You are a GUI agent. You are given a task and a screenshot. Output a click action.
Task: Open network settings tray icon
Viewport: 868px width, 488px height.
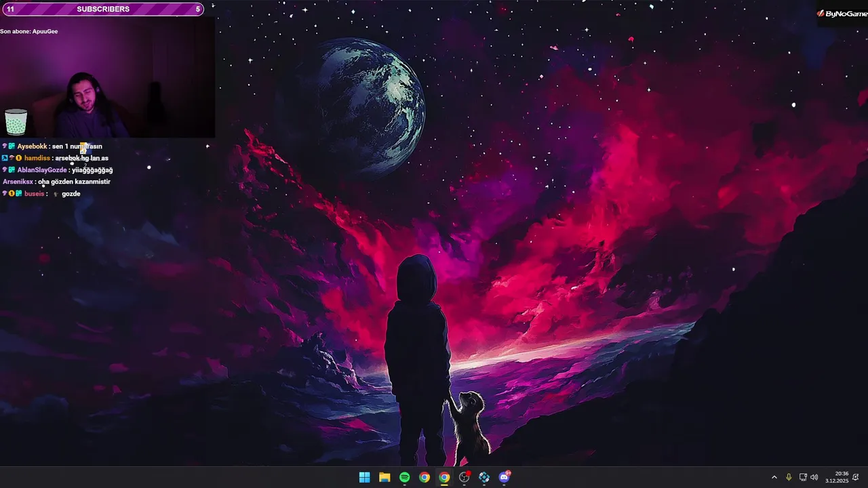(803, 477)
